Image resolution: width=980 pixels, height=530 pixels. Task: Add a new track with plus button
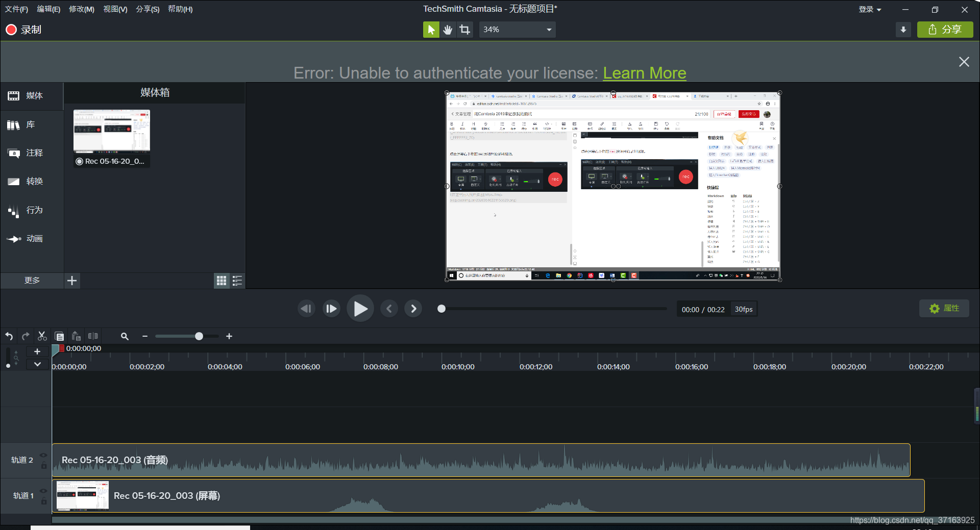[37, 351]
